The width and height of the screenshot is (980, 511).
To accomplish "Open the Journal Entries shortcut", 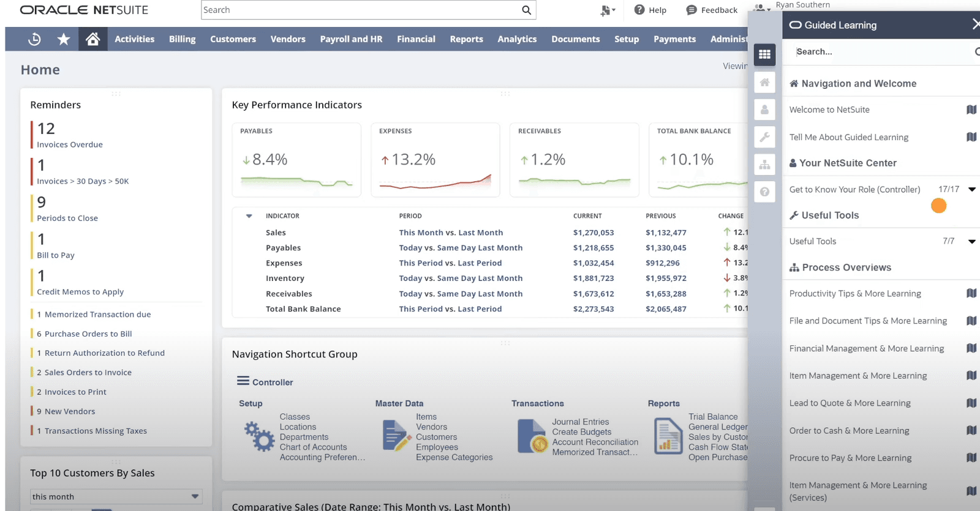I will (581, 422).
